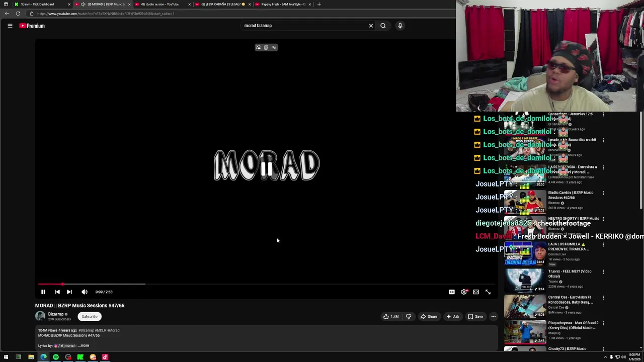The image size is (644, 362).
Task: Open the taskbar app left of TikTok
Action: [x=93, y=357]
